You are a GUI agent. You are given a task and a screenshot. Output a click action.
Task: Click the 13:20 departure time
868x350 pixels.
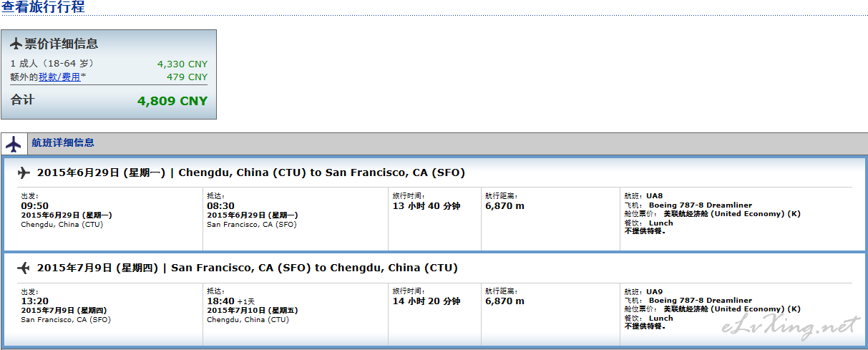point(34,301)
